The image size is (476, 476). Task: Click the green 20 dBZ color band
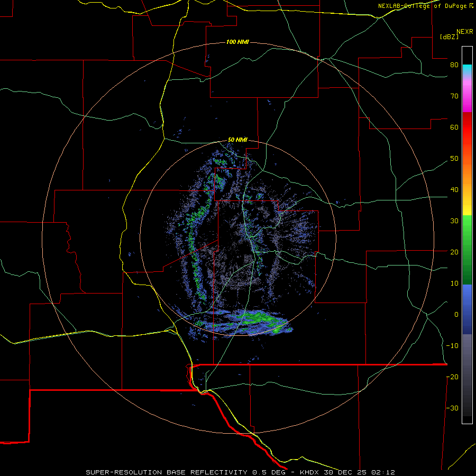tap(467, 252)
